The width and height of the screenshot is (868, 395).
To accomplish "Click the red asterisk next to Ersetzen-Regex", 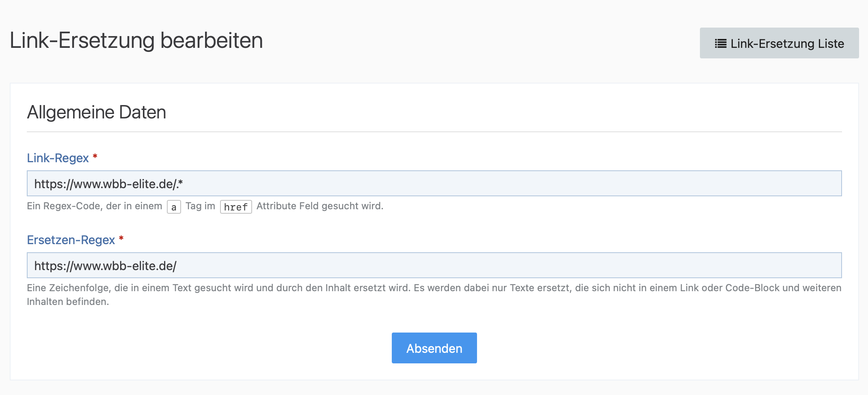I will 121,238.
